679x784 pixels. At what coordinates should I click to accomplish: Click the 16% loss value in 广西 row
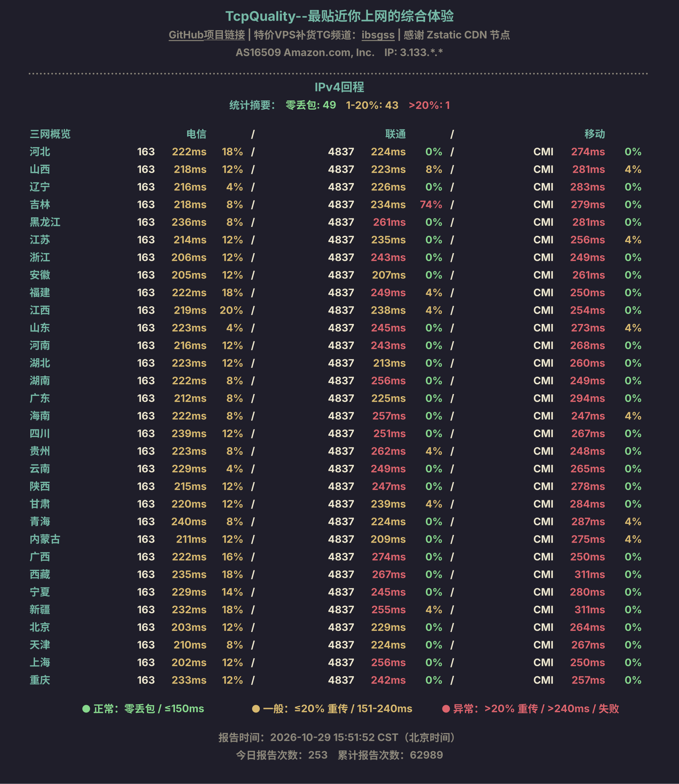(232, 557)
